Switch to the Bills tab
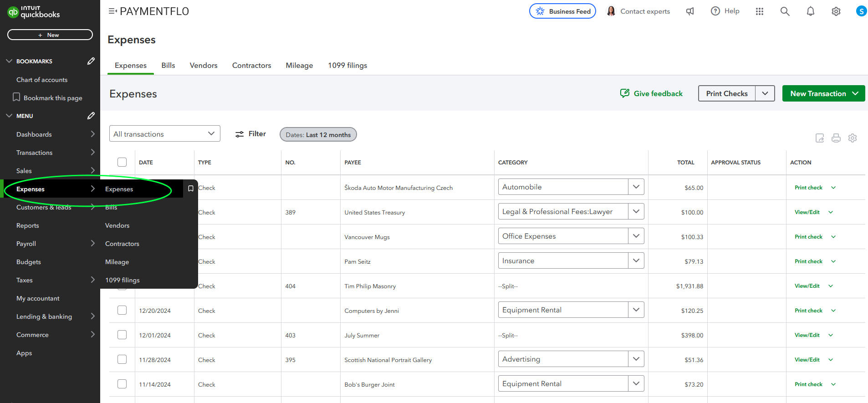The height and width of the screenshot is (403, 868). click(168, 65)
